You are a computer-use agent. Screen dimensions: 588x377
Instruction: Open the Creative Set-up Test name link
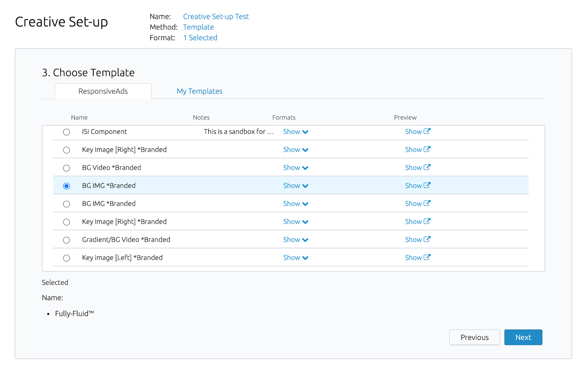[216, 17]
